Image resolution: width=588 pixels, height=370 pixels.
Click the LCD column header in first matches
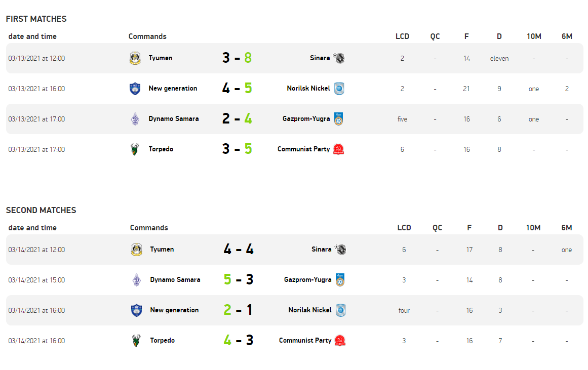tap(402, 36)
